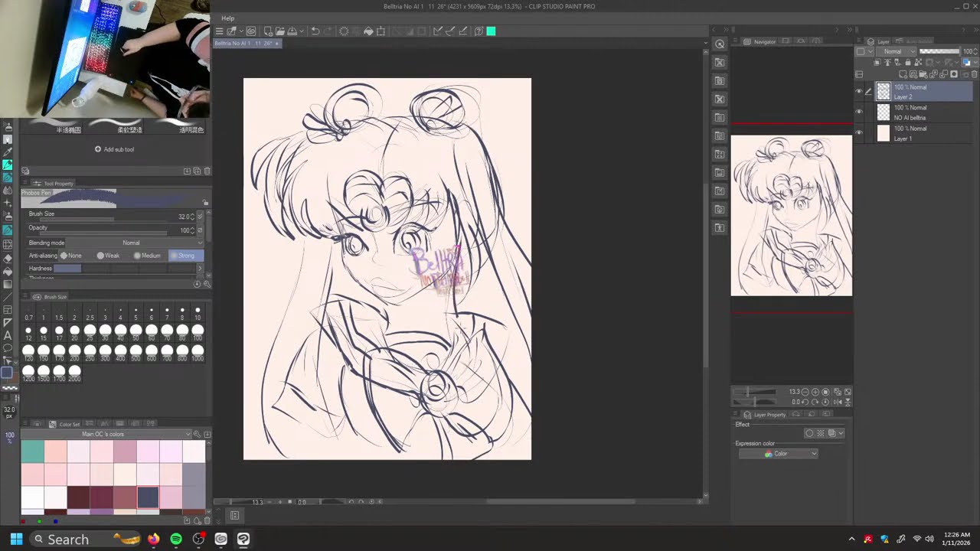
Task: Open the Main OC's colors set dropdown
Action: pos(107,434)
